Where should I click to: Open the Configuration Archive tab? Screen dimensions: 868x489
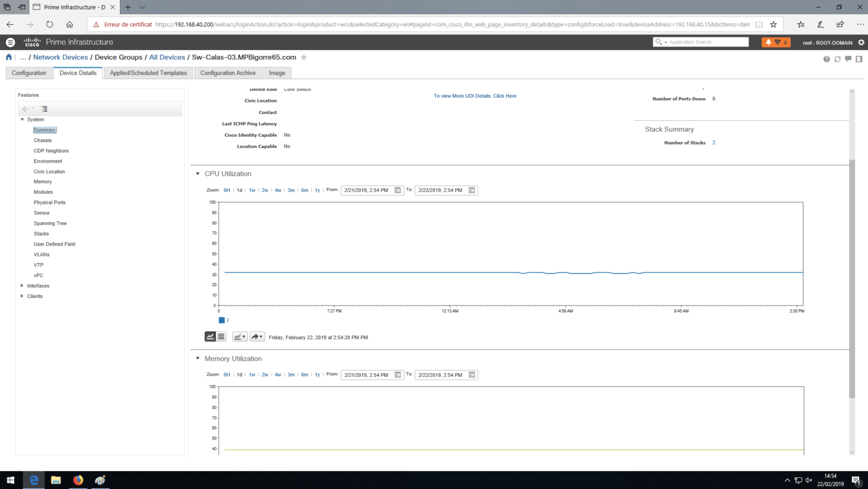[x=228, y=73]
